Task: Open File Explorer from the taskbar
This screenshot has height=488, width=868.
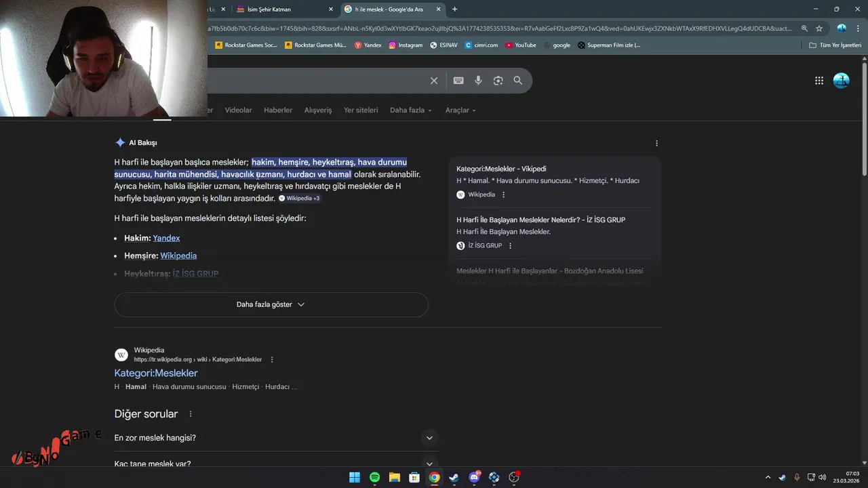Action: click(395, 478)
